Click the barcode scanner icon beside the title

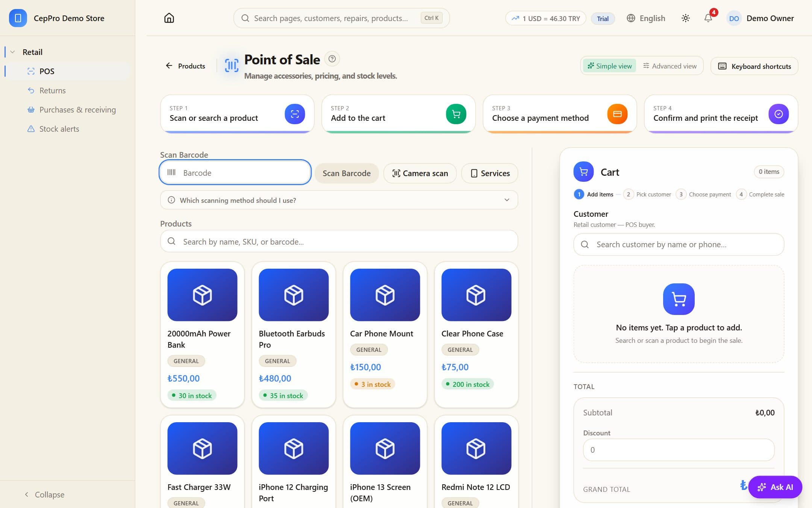(232, 65)
